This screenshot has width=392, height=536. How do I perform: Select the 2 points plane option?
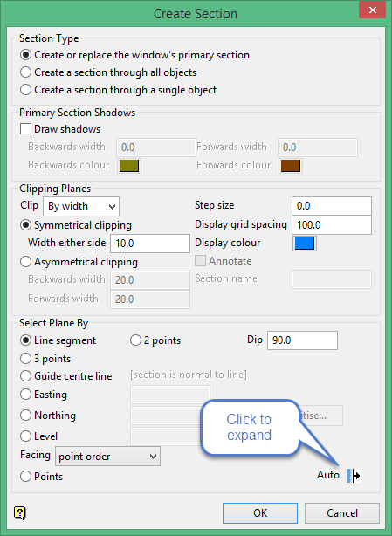click(x=135, y=340)
